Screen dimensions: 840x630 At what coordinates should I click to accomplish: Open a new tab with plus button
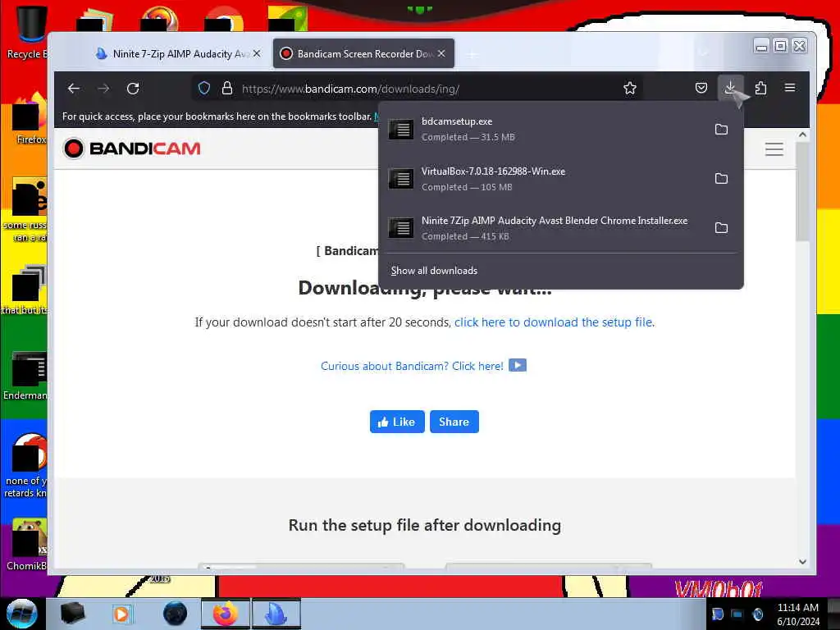coord(472,55)
